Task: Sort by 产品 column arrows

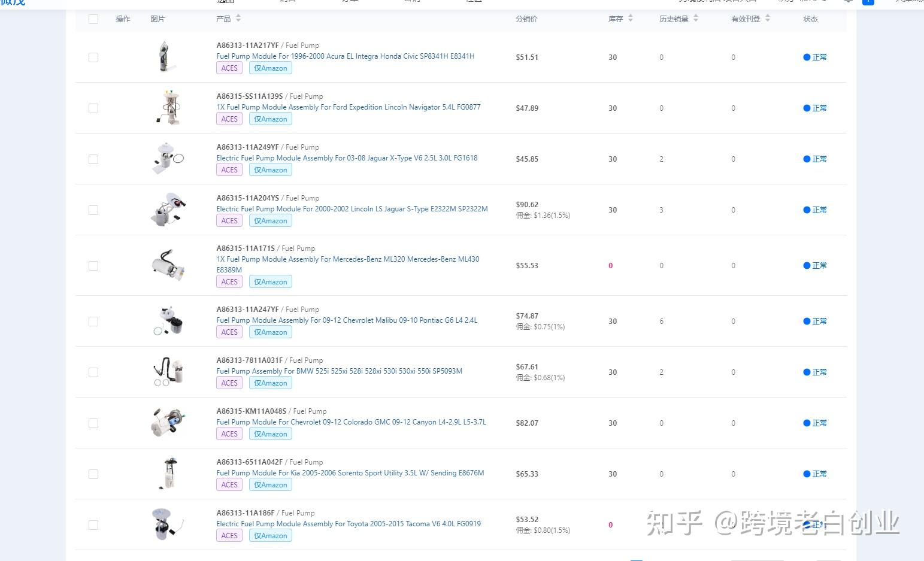Action: pos(238,19)
